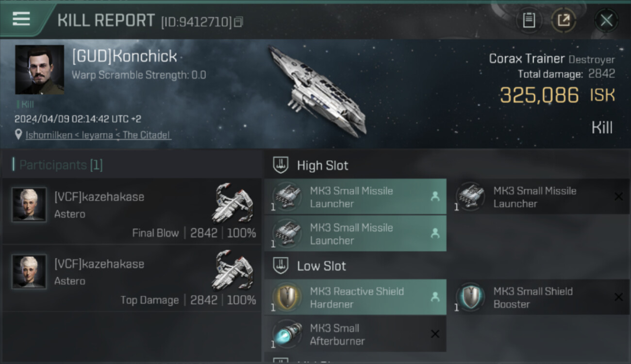Copy the kill report ID
The width and height of the screenshot is (631, 364).
coord(238,22)
